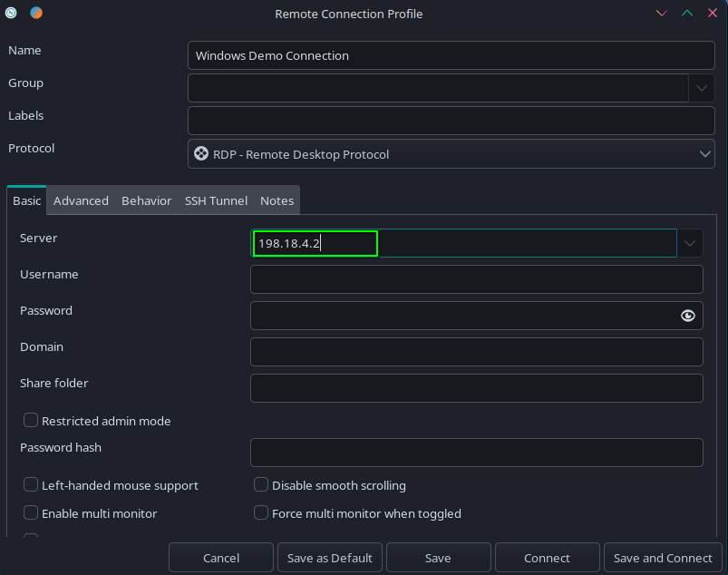The image size is (728, 575).
Task: Minimize the window with the down chevron
Action: [662, 14]
